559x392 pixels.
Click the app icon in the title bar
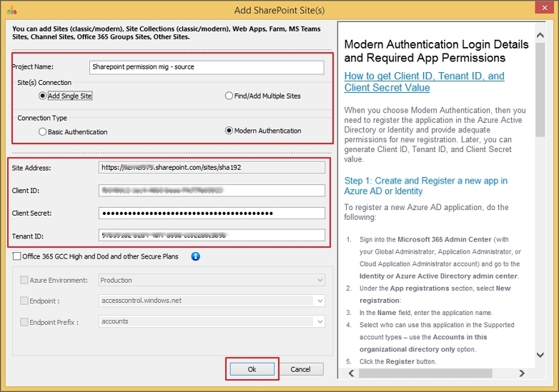coord(11,10)
